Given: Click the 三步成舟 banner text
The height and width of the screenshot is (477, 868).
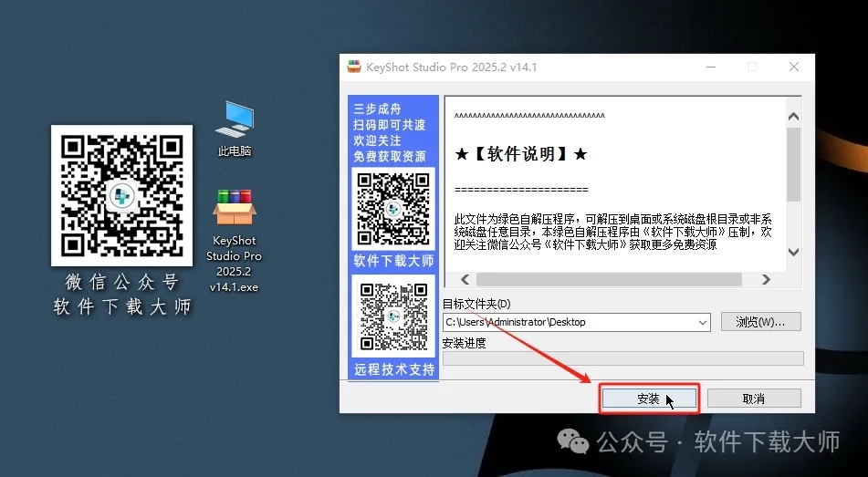Looking at the screenshot, I should tap(378, 109).
